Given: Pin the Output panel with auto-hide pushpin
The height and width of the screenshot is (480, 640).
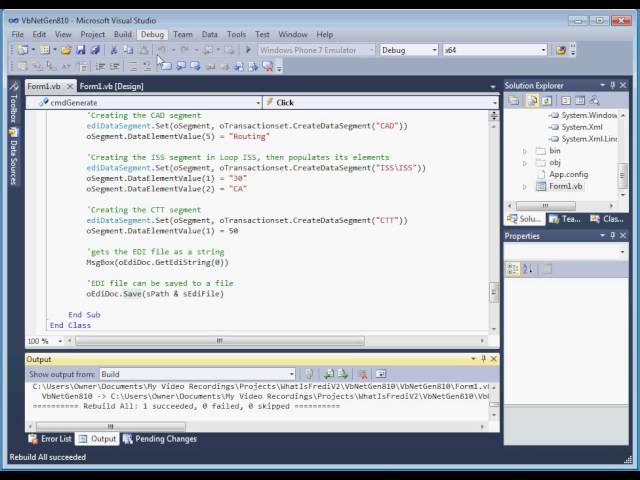Looking at the screenshot, I should point(484,359).
